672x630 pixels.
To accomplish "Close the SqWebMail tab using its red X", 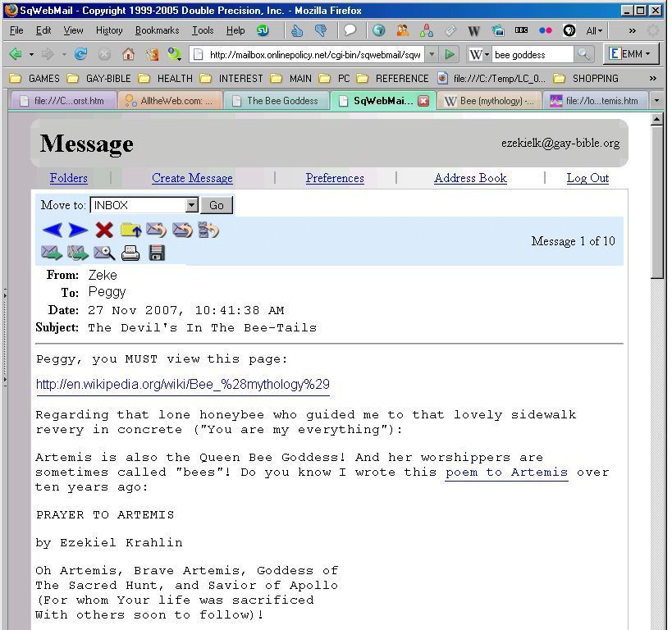I will pos(423,101).
